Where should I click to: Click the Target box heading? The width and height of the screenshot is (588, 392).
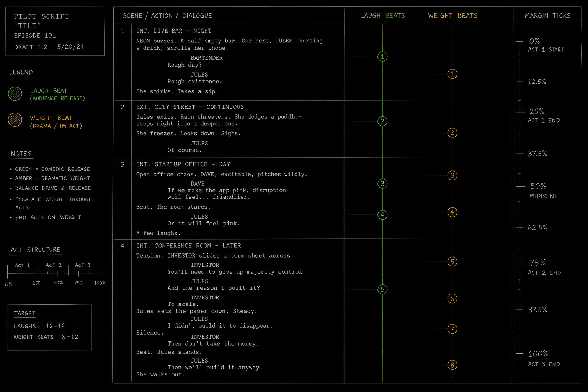coord(24,313)
